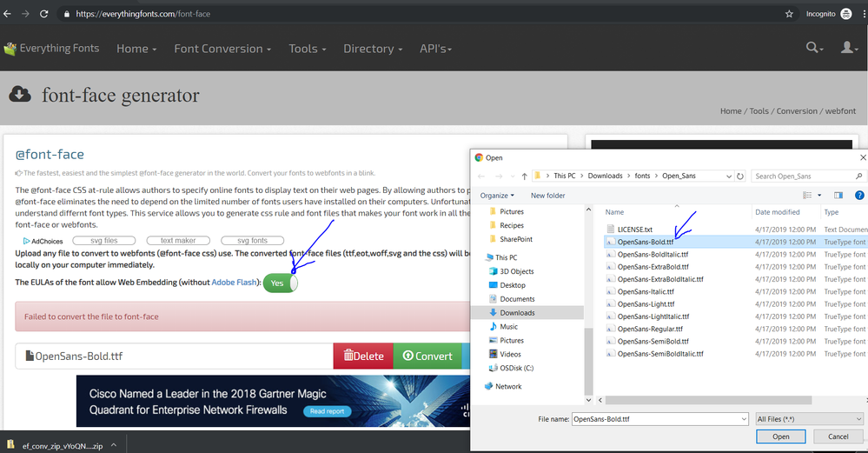The height and width of the screenshot is (453, 868).
Task: Click the Conversion breadcrumb link
Action: (x=797, y=110)
